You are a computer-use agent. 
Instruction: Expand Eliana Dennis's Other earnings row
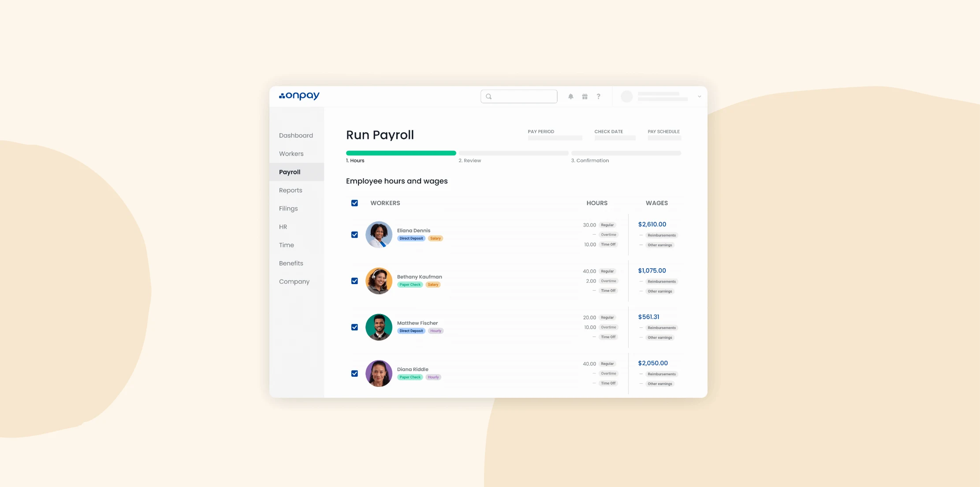tap(660, 245)
